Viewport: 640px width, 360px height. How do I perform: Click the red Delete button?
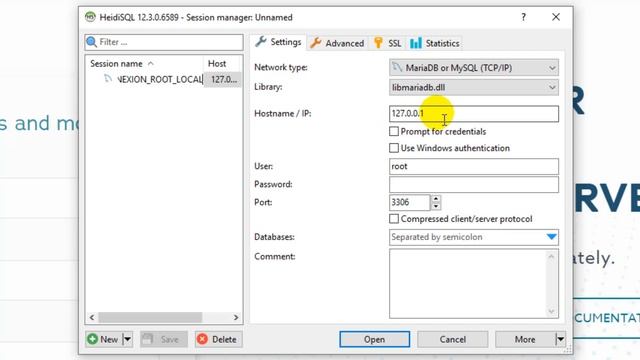pos(218,339)
